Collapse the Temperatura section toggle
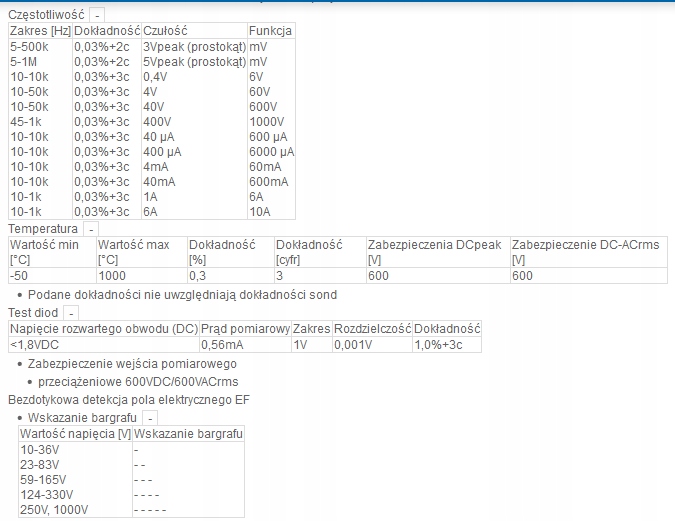Screen dimensions: 675x521 (91, 229)
